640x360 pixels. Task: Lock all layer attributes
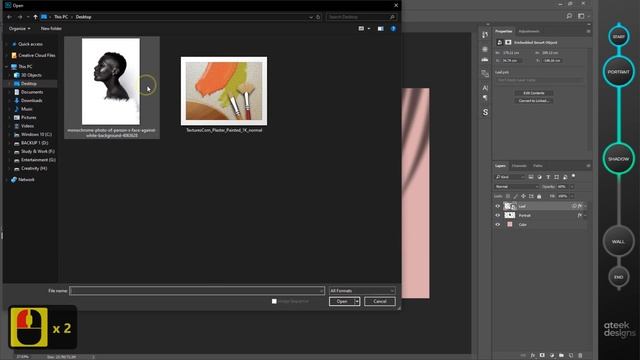[x=539, y=196]
